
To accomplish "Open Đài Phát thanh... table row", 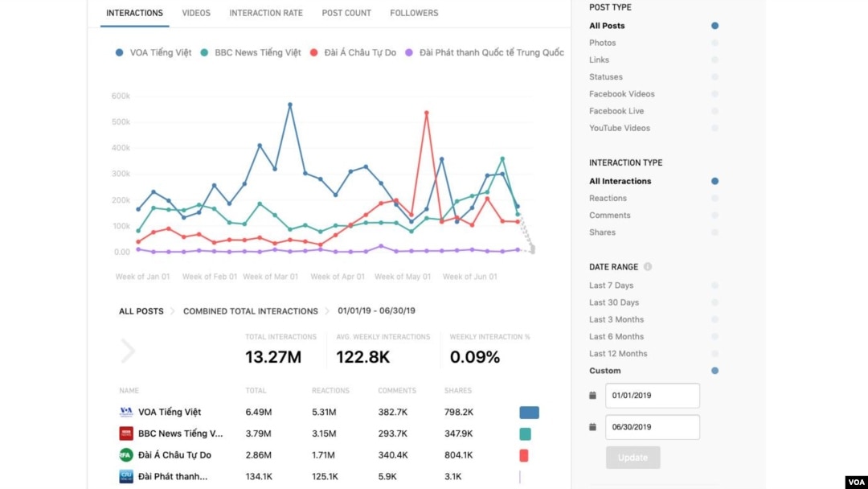I will click(x=329, y=476).
